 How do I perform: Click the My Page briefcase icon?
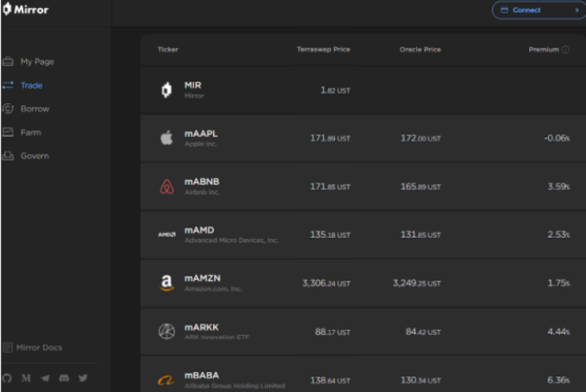pyautogui.click(x=8, y=62)
